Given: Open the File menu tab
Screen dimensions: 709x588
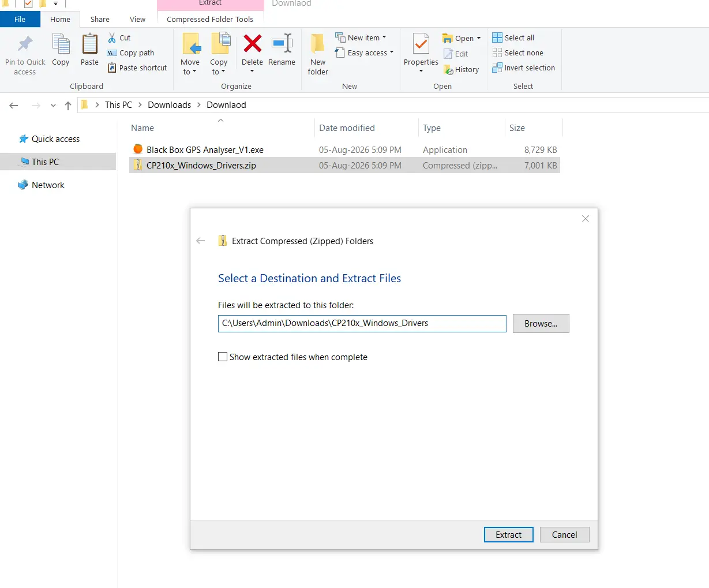Looking at the screenshot, I should [x=20, y=19].
